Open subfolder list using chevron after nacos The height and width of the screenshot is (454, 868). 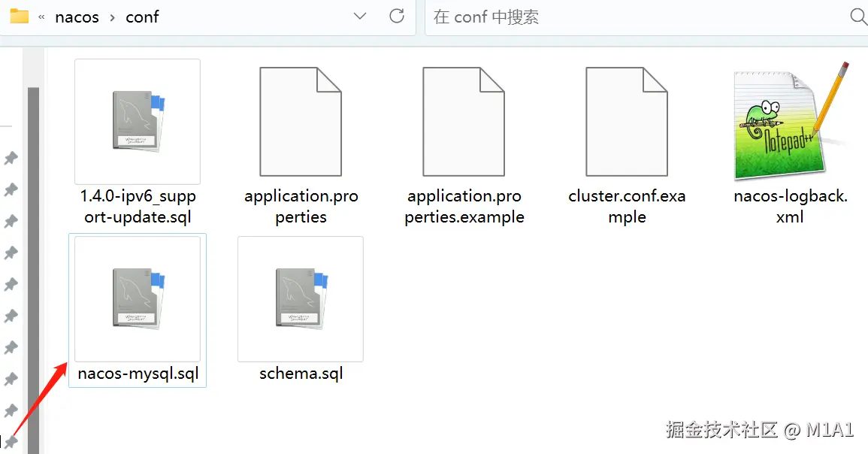[111, 17]
